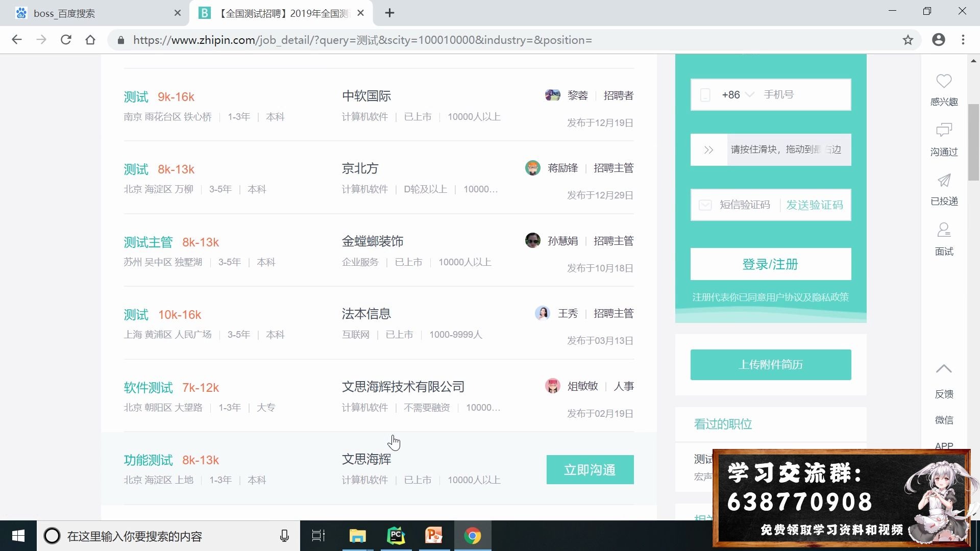Bookmark this page with the star icon
Screen dimensions: 980x551
coord(908,40)
